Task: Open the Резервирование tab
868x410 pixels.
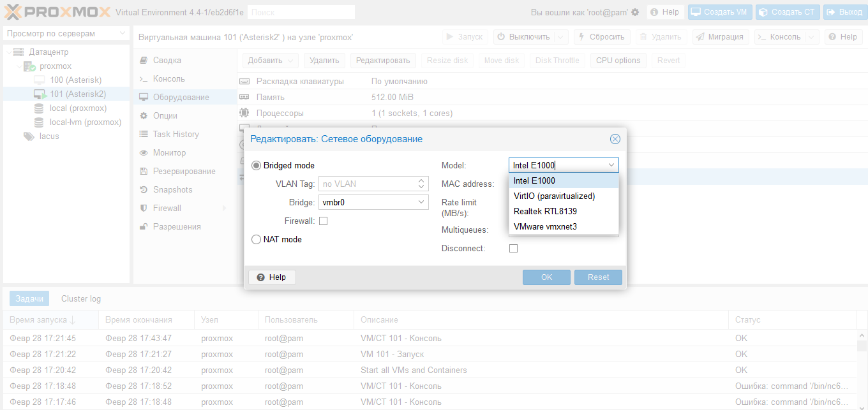Action: click(x=184, y=171)
